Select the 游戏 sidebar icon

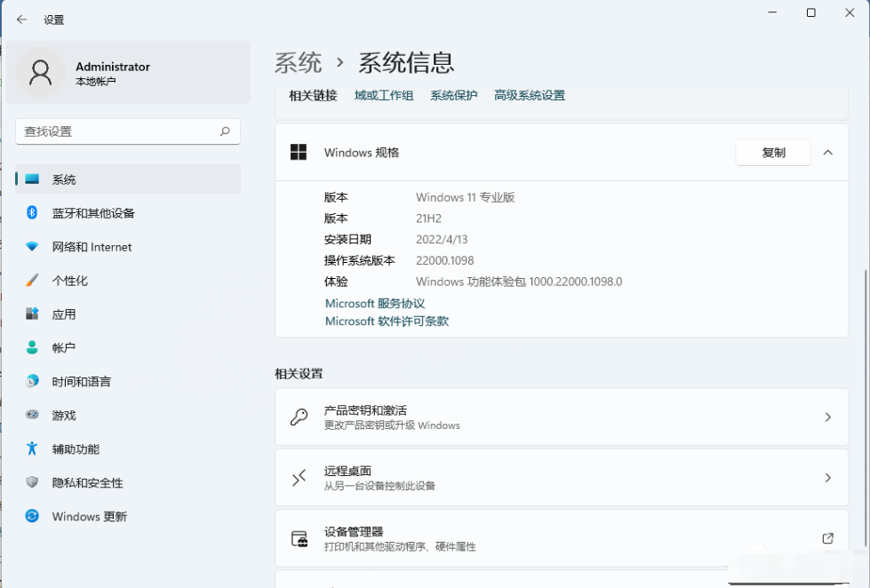click(31, 415)
